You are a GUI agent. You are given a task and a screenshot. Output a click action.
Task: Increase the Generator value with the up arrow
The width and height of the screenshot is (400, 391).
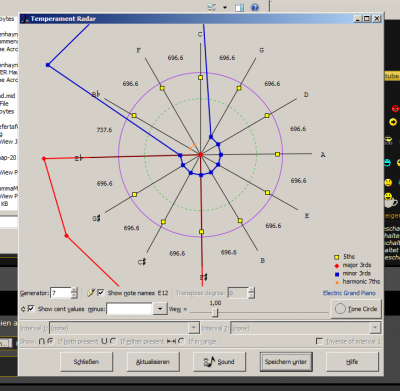pos(74,290)
